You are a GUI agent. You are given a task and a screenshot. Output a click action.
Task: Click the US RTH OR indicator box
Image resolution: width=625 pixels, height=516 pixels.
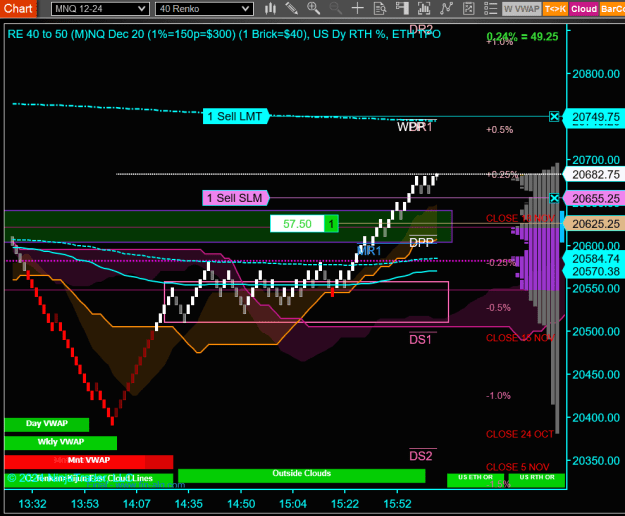[x=537, y=480]
